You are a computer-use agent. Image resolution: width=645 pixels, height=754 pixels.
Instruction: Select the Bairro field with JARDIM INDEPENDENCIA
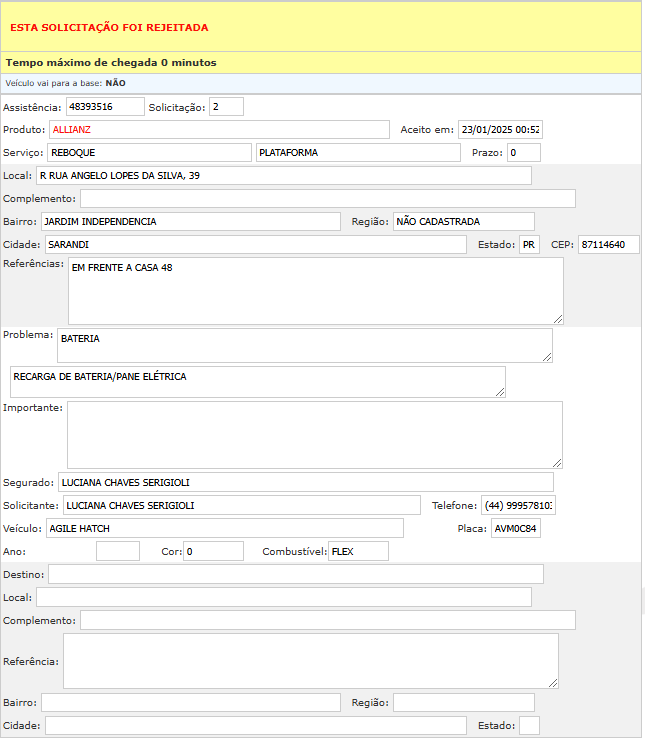tap(190, 221)
